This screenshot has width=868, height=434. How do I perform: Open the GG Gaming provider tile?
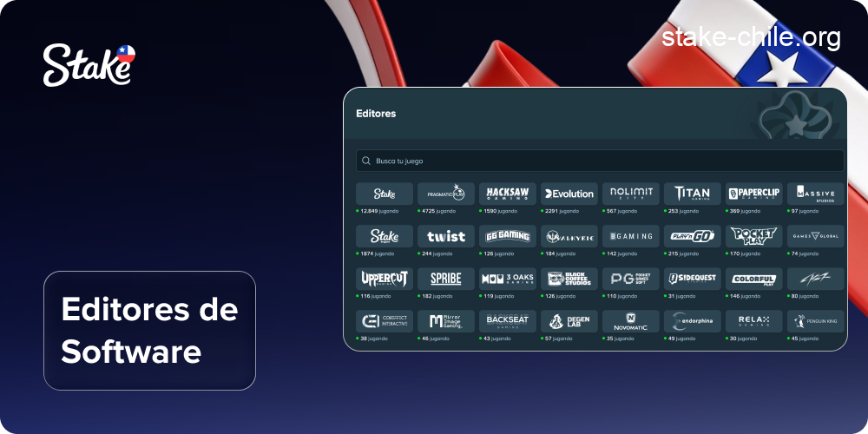point(508,236)
